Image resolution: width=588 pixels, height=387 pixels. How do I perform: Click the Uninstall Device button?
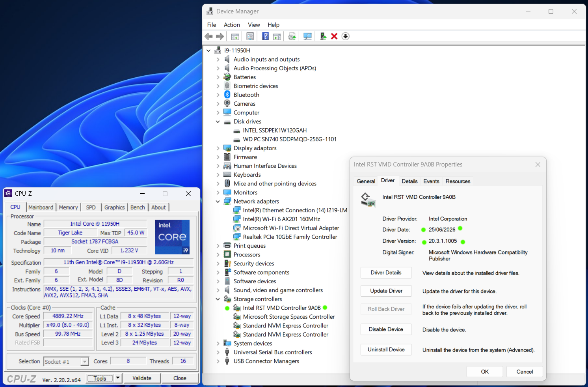[386, 350]
